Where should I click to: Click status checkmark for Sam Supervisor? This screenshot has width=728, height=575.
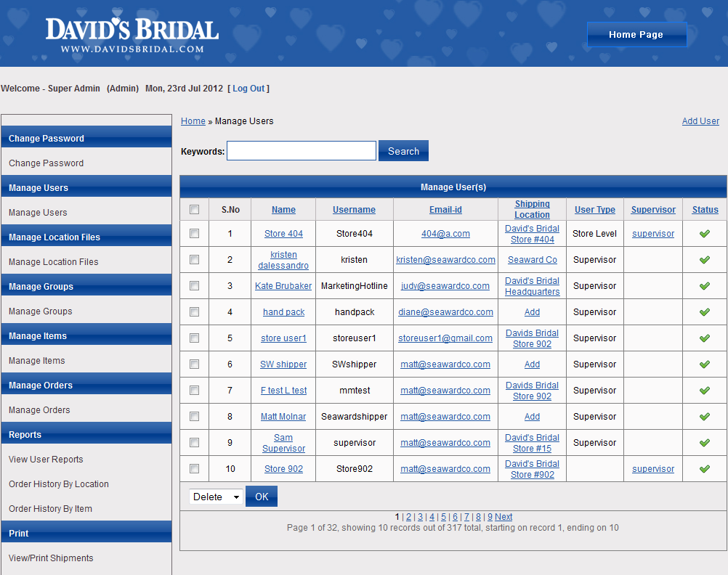coord(704,443)
